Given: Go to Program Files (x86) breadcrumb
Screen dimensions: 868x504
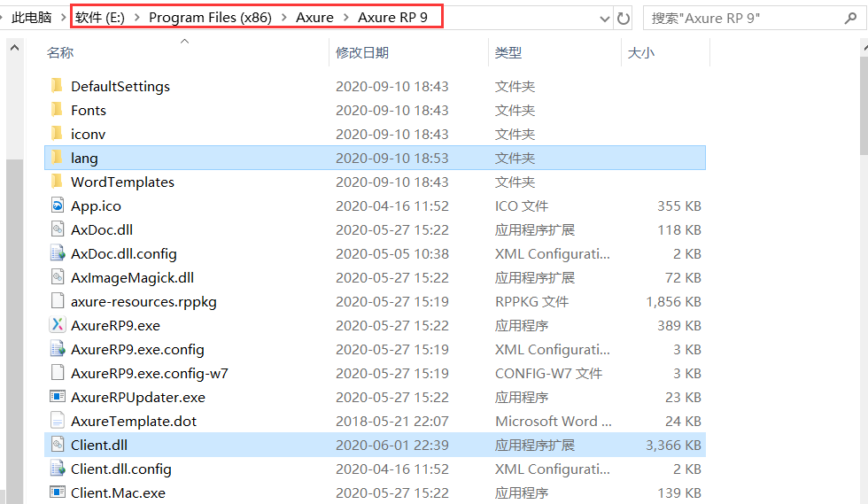Looking at the screenshot, I should 211,18.
